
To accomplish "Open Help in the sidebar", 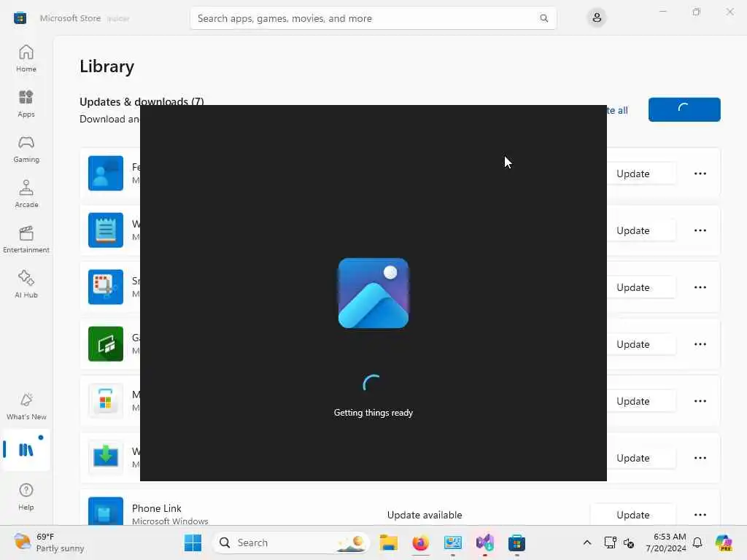I will 26,497.
